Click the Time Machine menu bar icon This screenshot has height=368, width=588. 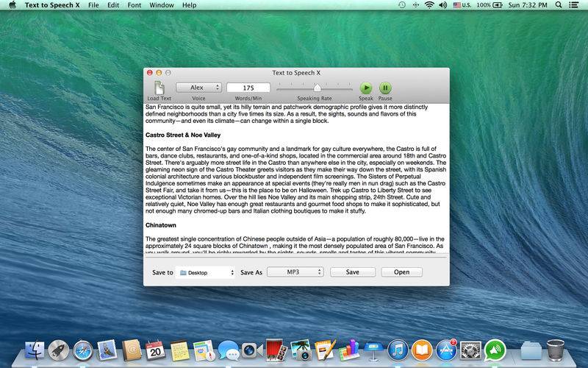pyautogui.click(x=401, y=5)
